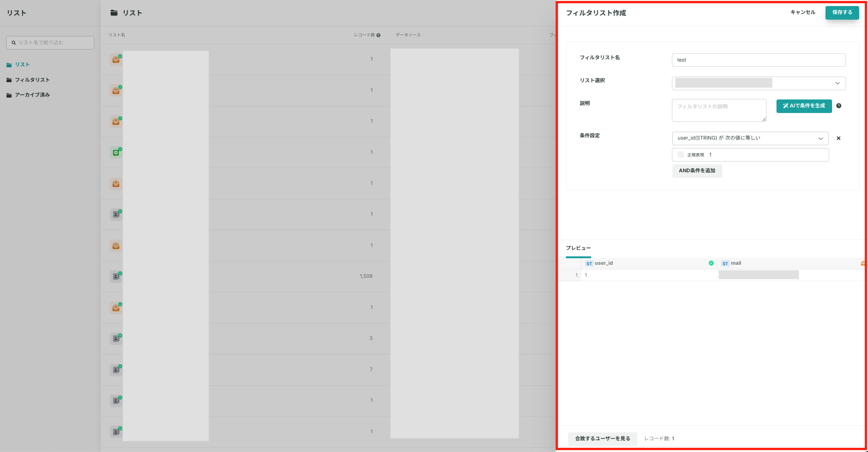The width and height of the screenshot is (868, 452).
Task: Click the レコード数: 1 text at panel bottom
Action: pos(659,439)
